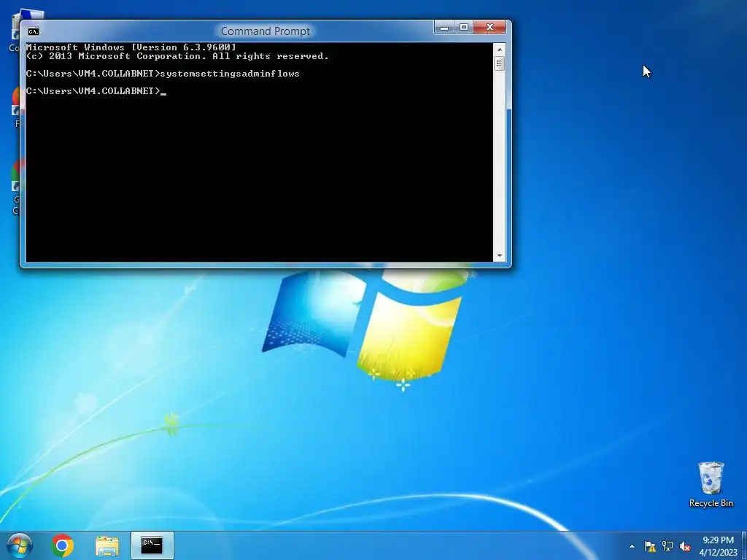Close the Command Prompt window
Viewport: 747px width, 560px height.
point(489,28)
